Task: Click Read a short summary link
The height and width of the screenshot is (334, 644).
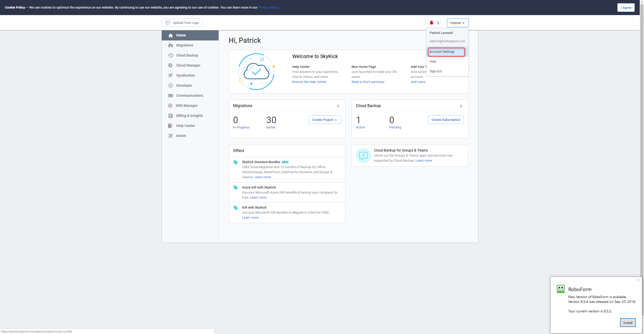Action: coord(368,82)
